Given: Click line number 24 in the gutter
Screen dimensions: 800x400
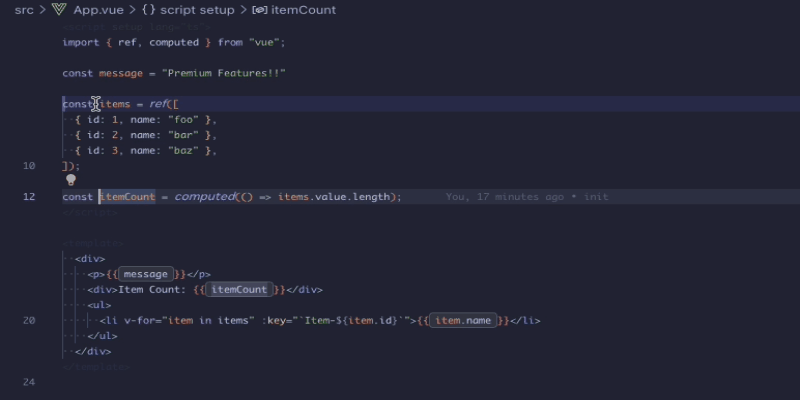Looking at the screenshot, I should click(29, 382).
